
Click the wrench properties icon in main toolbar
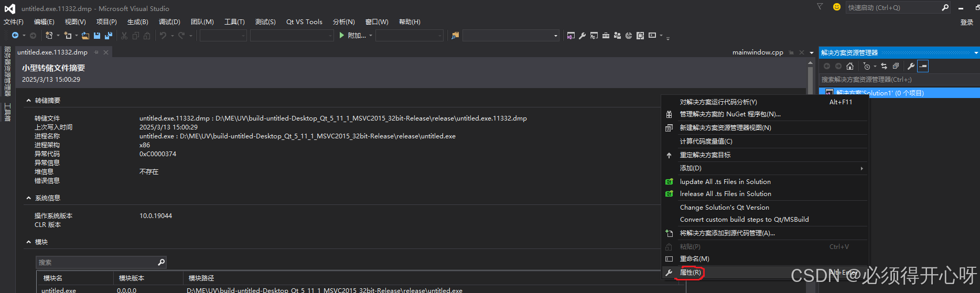[x=582, y=36]
